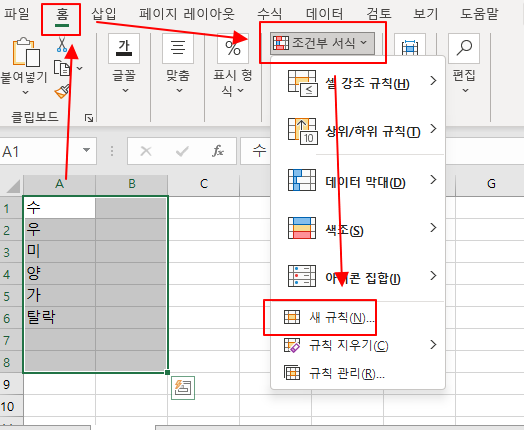Select the 홈 ribbon tab
The height and width of the screenshot is (430, 524).
pyautogui.click(x=62, y=15)
